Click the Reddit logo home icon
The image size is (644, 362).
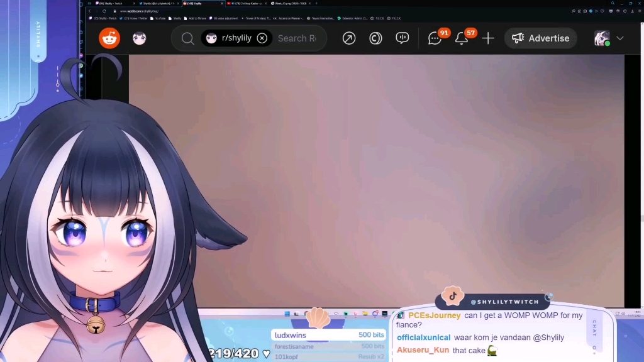pos(109,38)
